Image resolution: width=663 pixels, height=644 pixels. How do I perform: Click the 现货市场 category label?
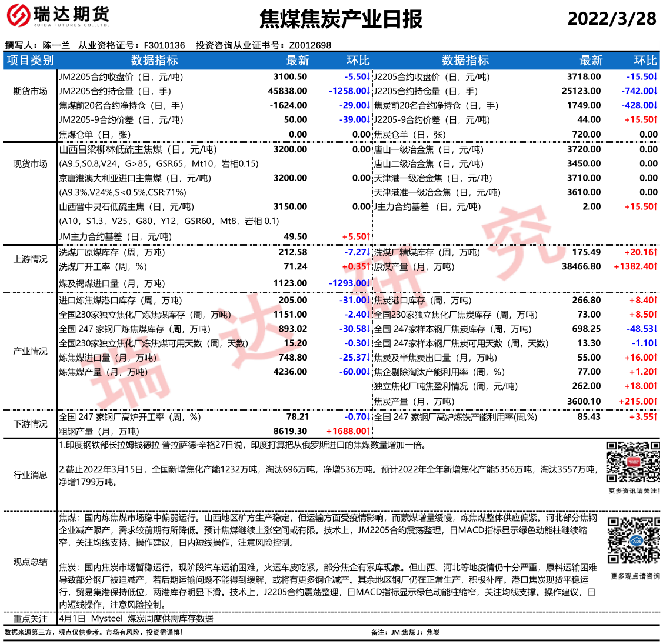tap(30, 164)
